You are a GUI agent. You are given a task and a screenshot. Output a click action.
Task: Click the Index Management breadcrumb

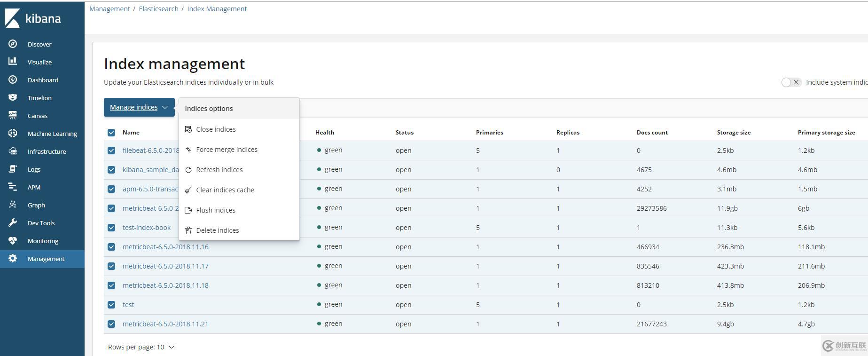tap(217, 9)
